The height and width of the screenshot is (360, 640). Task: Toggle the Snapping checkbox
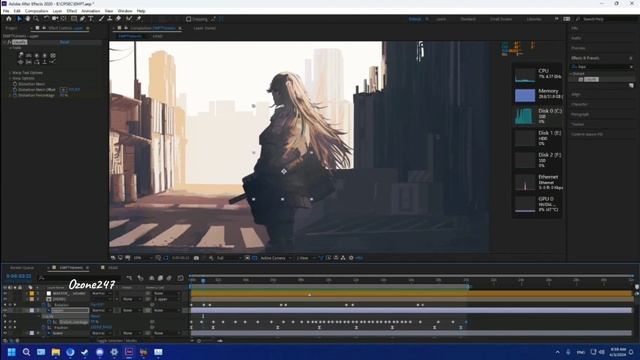click(189, 19)
